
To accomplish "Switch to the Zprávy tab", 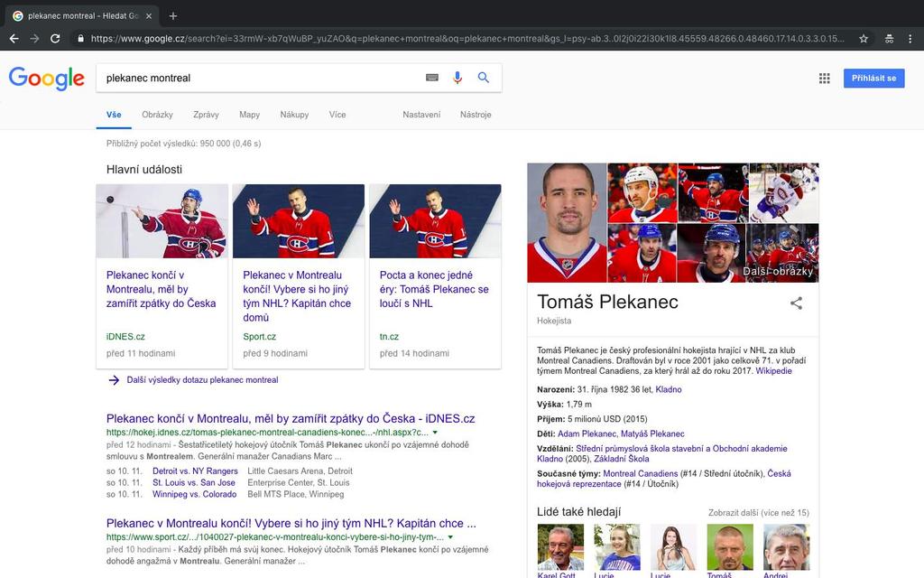I will [x=206, y=115].
